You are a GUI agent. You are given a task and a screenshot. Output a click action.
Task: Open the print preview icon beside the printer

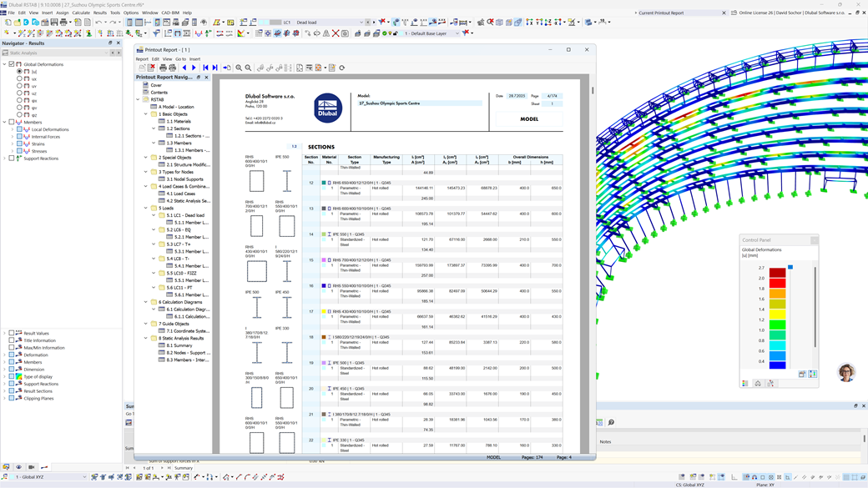coord(171,68)
